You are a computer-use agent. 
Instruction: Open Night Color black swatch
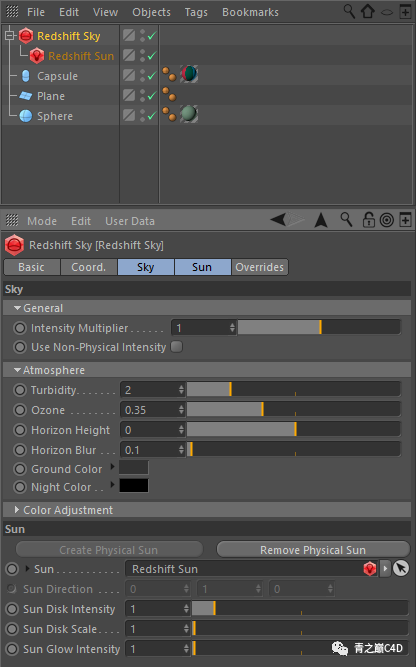tap(134, 485)
